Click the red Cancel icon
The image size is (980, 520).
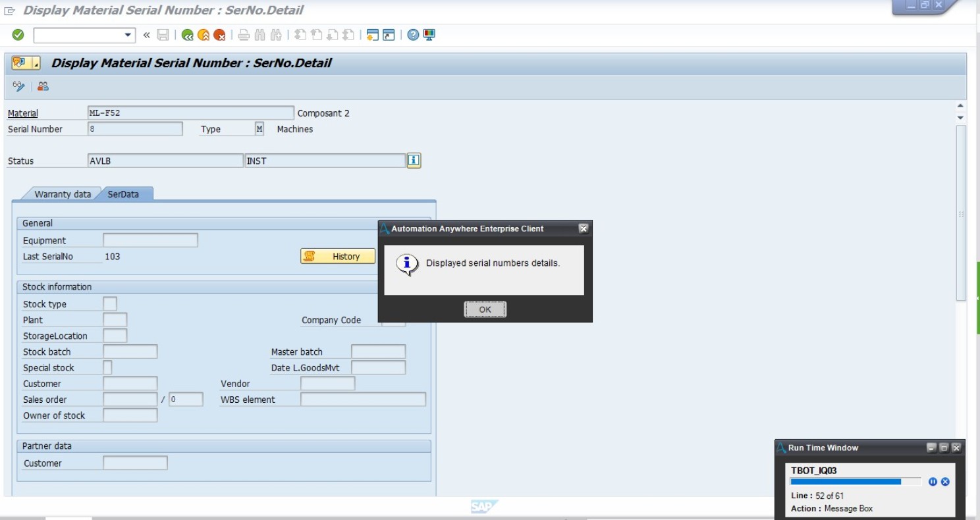coord(219,35)
